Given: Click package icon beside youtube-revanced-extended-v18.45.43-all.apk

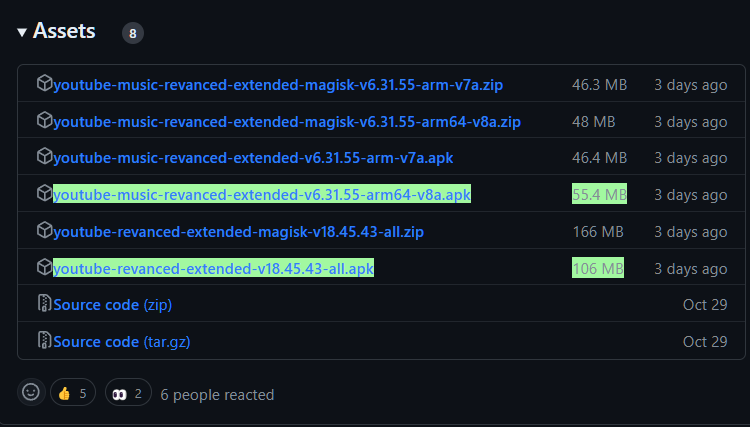Looking at the screenshot, I should (x=44, y=267).
